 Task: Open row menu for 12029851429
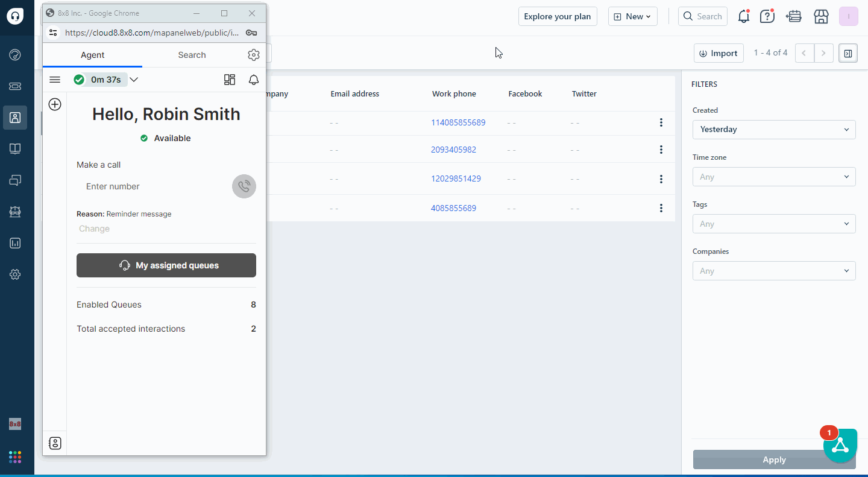[x=661, y=178]
